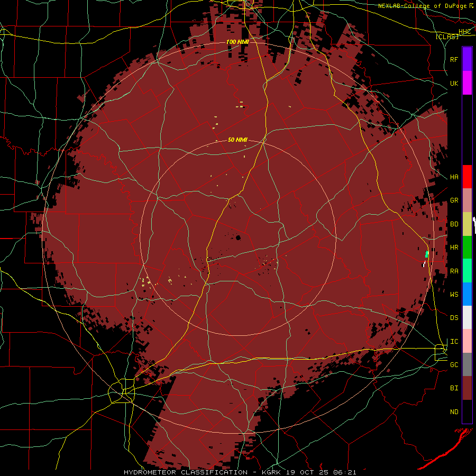
Task: Select the pink IC ice crystals swatch
Action: click(x=467, y=341)
